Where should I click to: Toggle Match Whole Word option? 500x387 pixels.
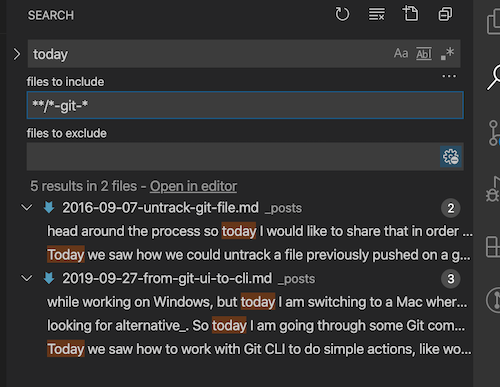tap(424, 54)
